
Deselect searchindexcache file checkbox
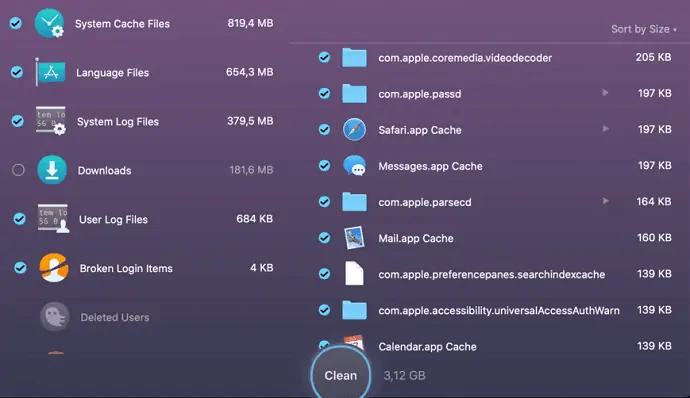(324, 274)
